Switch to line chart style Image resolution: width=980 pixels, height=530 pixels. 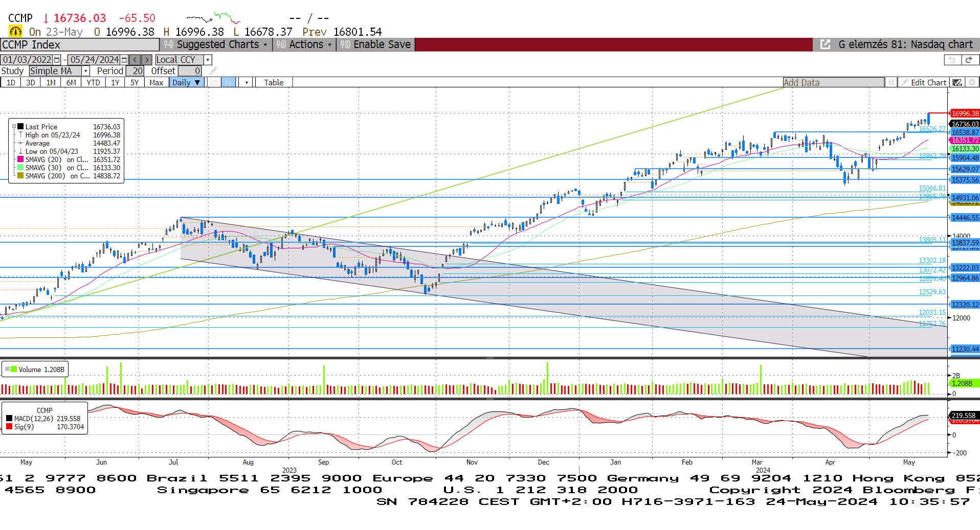tap(215, 82)
